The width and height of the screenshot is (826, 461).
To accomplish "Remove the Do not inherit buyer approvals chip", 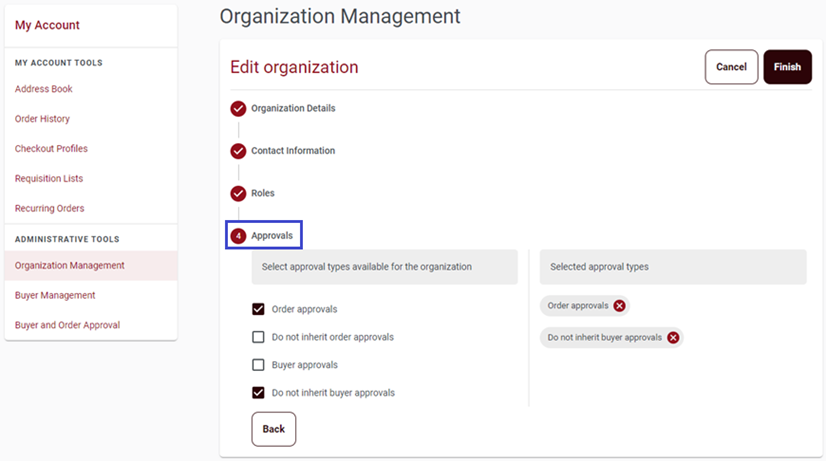I will (673, 338).
